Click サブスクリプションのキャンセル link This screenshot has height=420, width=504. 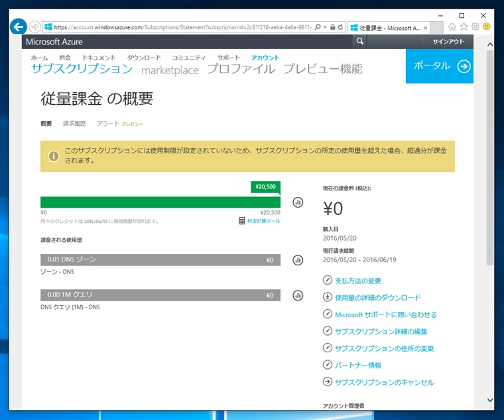[x=385, y=382]
